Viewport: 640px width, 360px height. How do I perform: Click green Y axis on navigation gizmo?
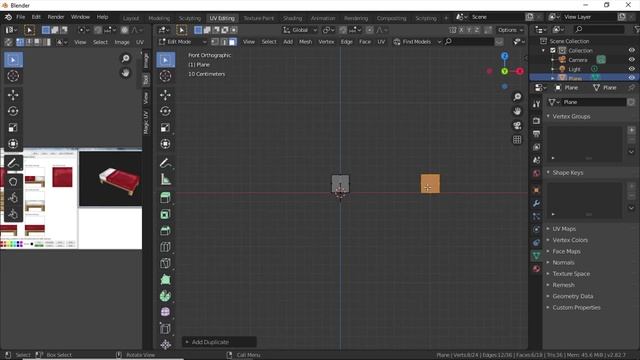tap(504, 71)
